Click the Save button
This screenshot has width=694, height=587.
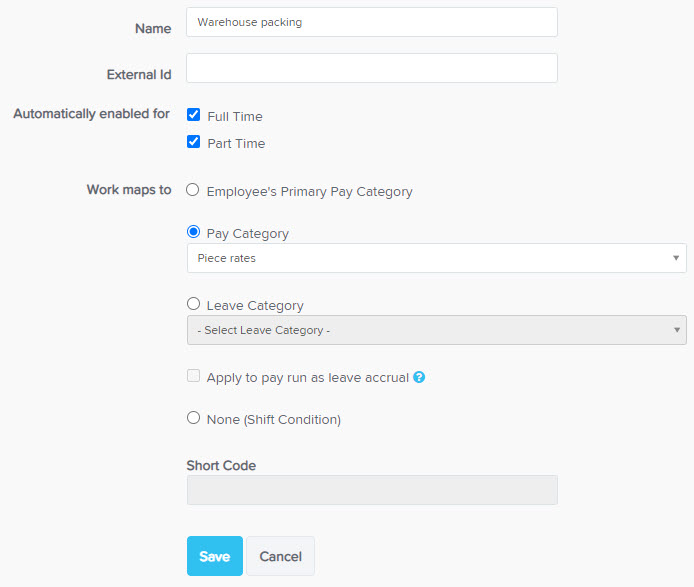point(215,556)
